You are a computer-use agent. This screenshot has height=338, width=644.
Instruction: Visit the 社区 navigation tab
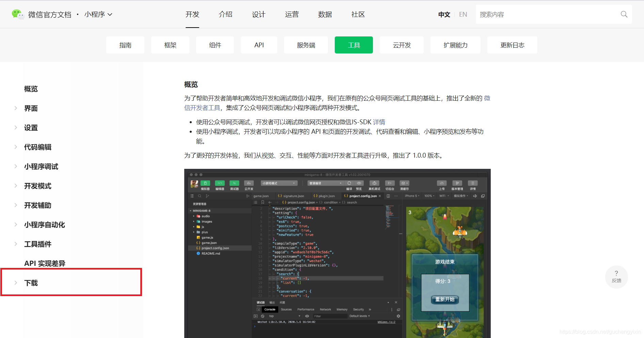click(358, 14)
